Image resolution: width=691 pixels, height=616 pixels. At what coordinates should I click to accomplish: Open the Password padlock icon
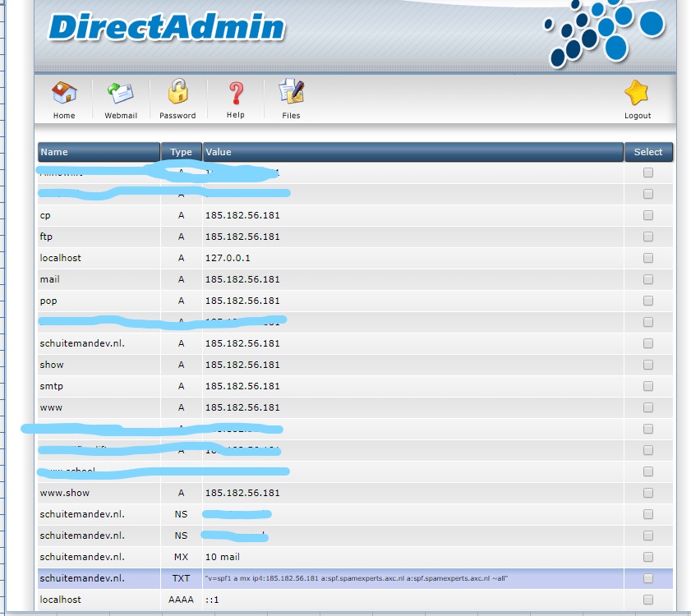[178, 91]
